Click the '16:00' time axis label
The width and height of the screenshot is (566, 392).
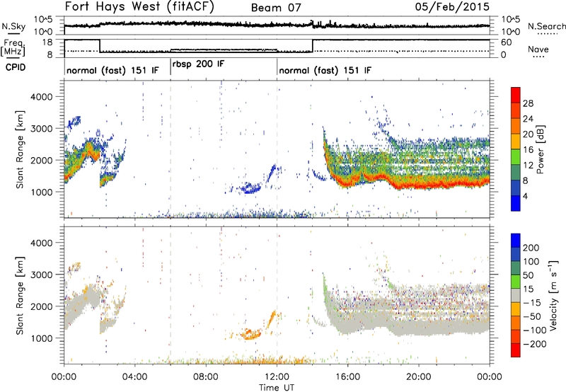tap(347, 377)
